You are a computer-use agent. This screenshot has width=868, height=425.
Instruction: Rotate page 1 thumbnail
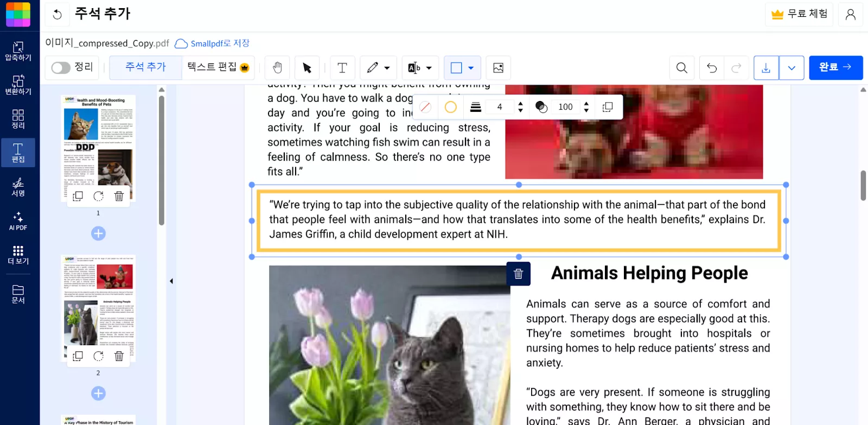click(98, 196)
